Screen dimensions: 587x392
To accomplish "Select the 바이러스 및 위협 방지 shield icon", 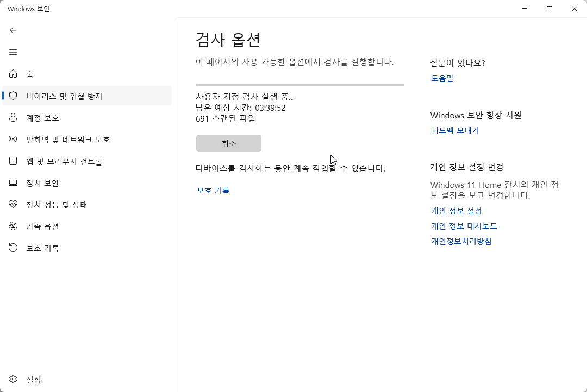I will 12,96.
